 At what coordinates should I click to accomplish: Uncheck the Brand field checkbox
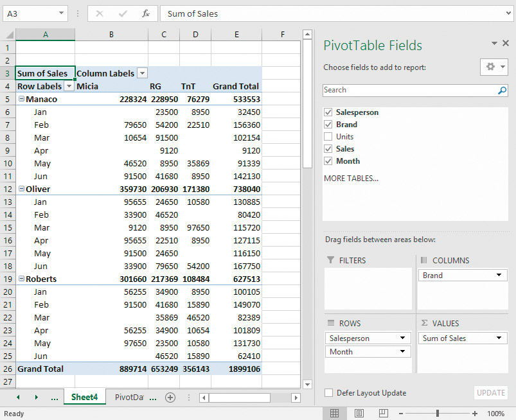click(x=328, y=125)
